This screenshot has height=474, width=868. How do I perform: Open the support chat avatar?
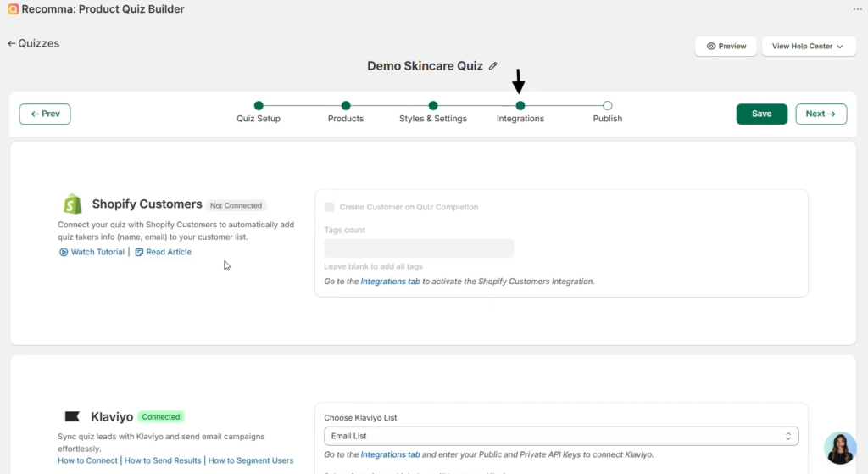(x=840, y=448)
